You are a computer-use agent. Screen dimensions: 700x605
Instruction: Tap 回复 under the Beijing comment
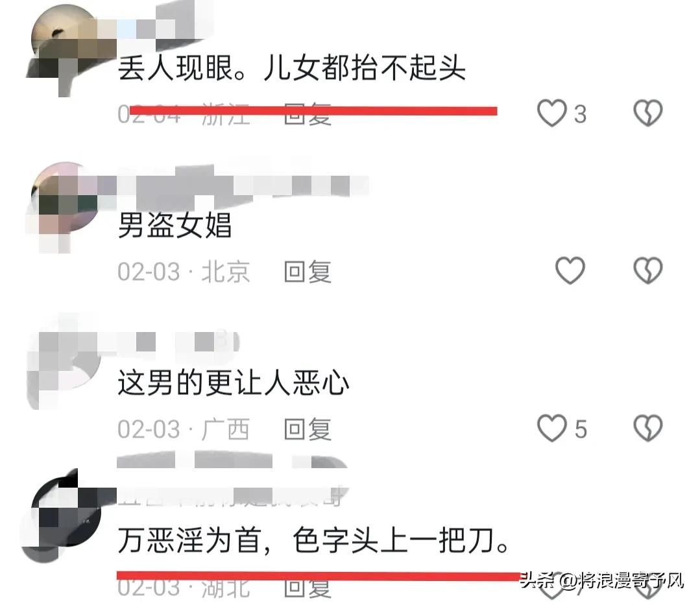pyautogui.click(x=308, y=271)
